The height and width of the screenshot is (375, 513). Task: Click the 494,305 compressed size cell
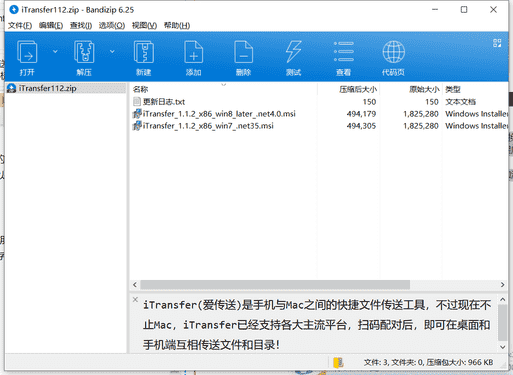pyautogui.click(x=361, y=126)
